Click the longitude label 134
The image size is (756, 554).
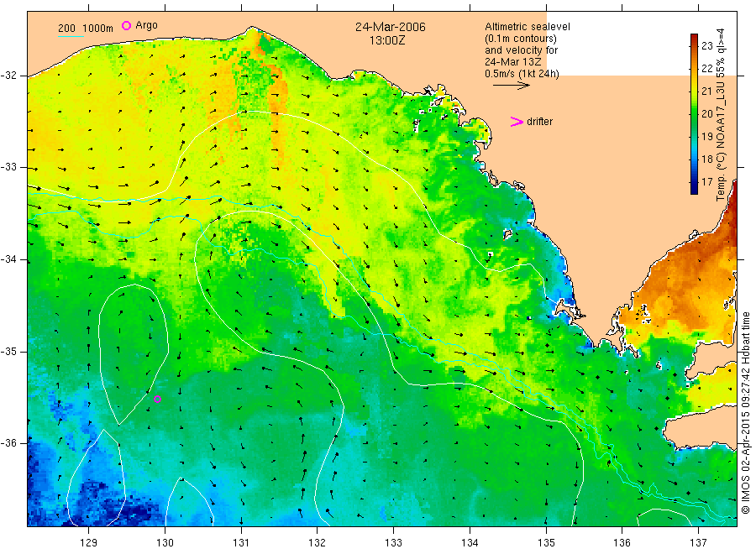tap(470, 543)
